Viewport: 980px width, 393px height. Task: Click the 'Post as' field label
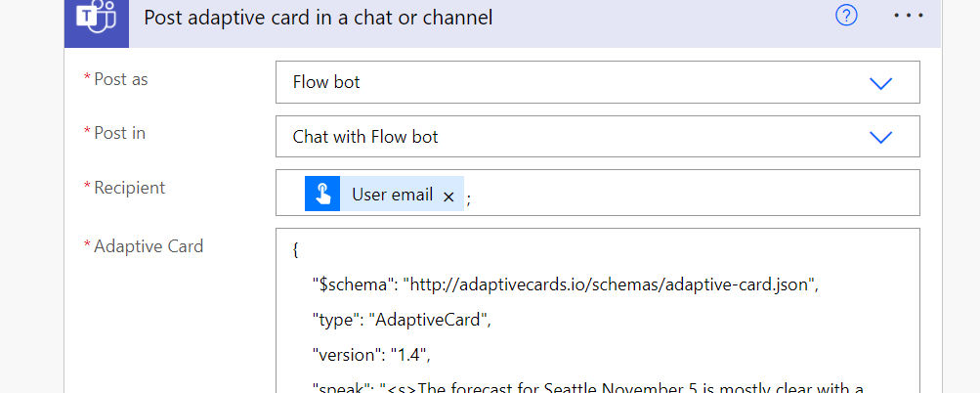120,79
